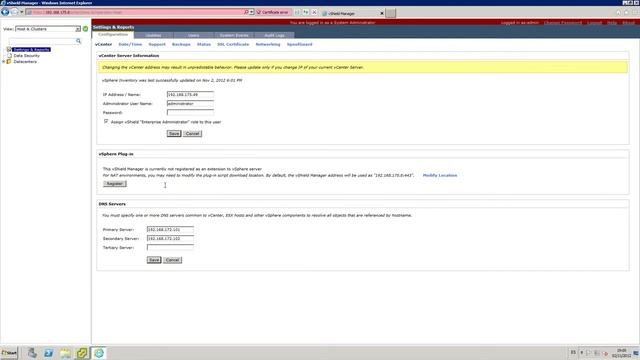Click the IE Home icon
The height and width of the screenshot is (360, 640).
[x=618, y=13]
